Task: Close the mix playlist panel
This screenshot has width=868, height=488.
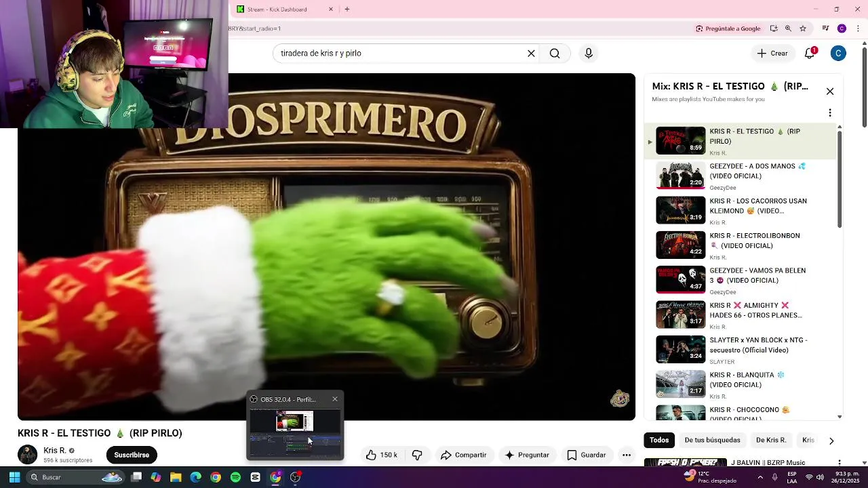Action: click(829, 91)
